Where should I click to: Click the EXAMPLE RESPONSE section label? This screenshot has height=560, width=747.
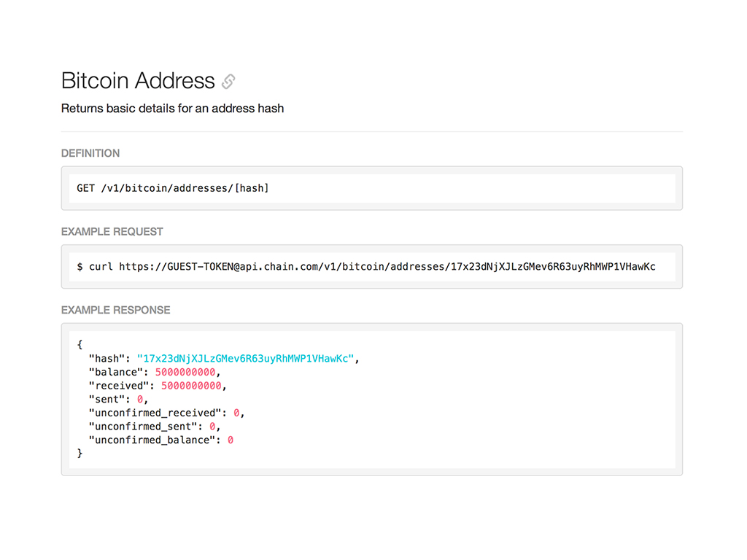click(115, 310)
